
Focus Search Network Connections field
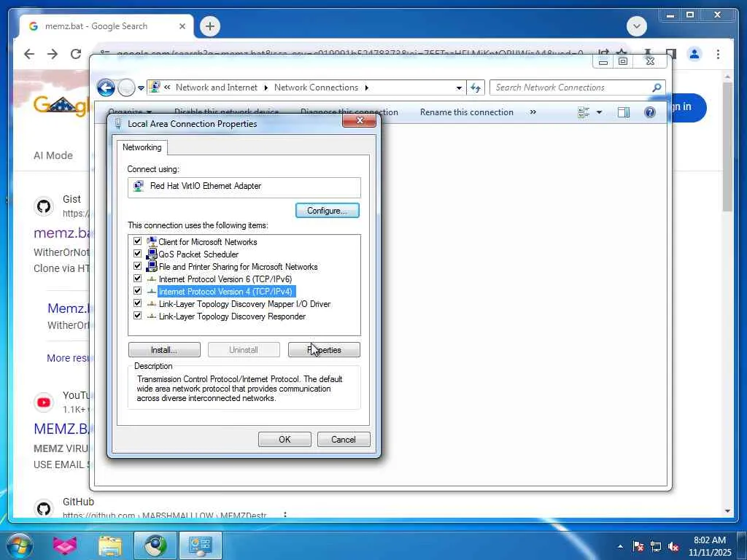pos(572,87)
